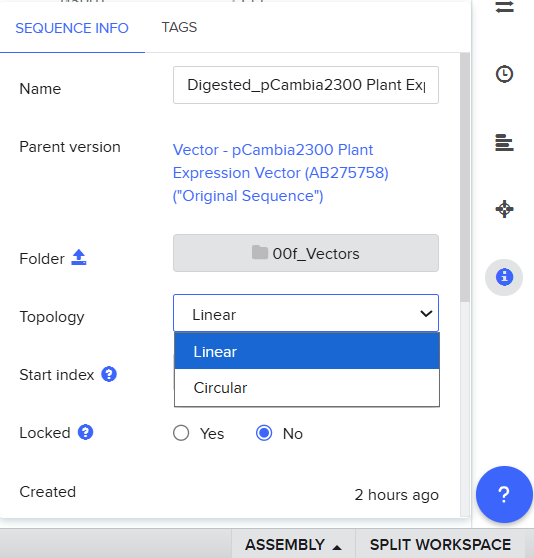Screen dimensions: 534x558
Task: Open the Start index help icon
Action: pyautogui.click(x=109, y=374)
